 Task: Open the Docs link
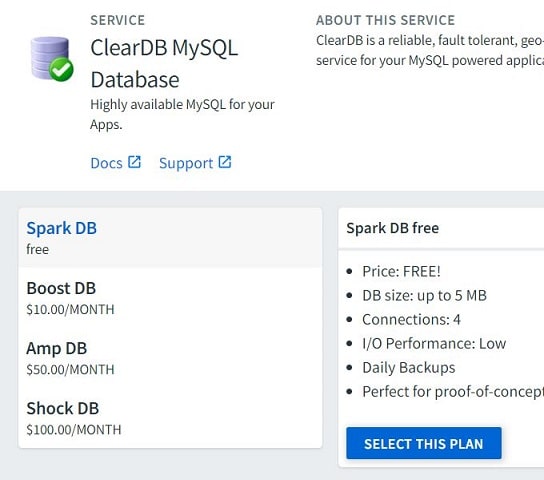pyautogui.click(x=106, y=163)
